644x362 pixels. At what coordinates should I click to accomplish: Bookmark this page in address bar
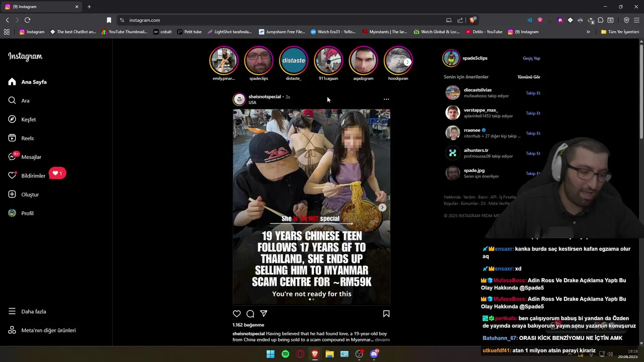pyautogui.click(x=109, y=20)
